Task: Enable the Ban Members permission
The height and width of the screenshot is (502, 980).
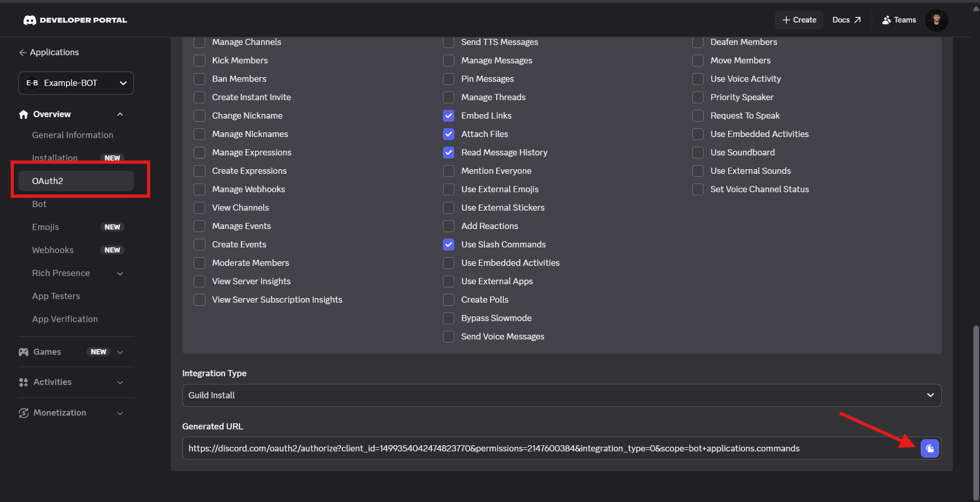Action: 200,79
